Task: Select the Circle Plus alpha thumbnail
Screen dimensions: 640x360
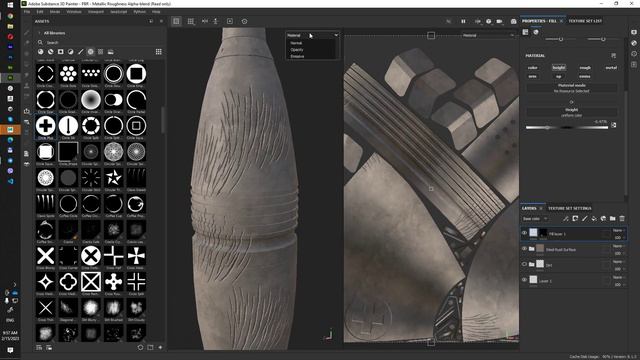Action: (x=46, y=126)
